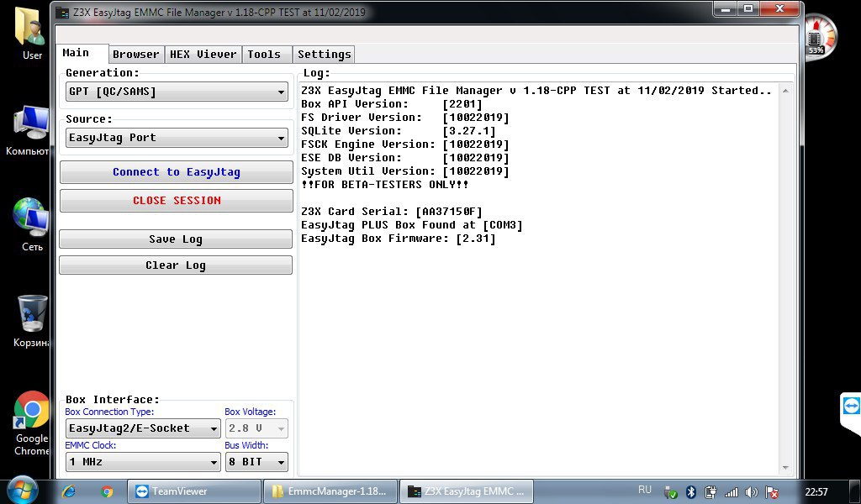Viewport: 861px width, 504px height.
Task: Click the FOR BETA-TESTERS ONLY log line
Action: tap(385, 185)
